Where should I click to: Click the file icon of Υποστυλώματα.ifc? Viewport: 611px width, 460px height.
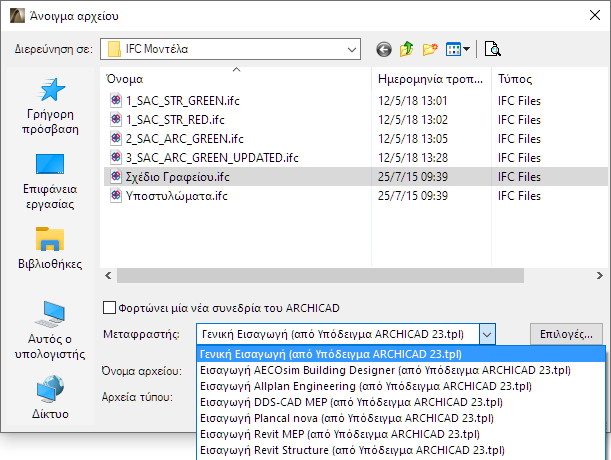tap(115, 195)
